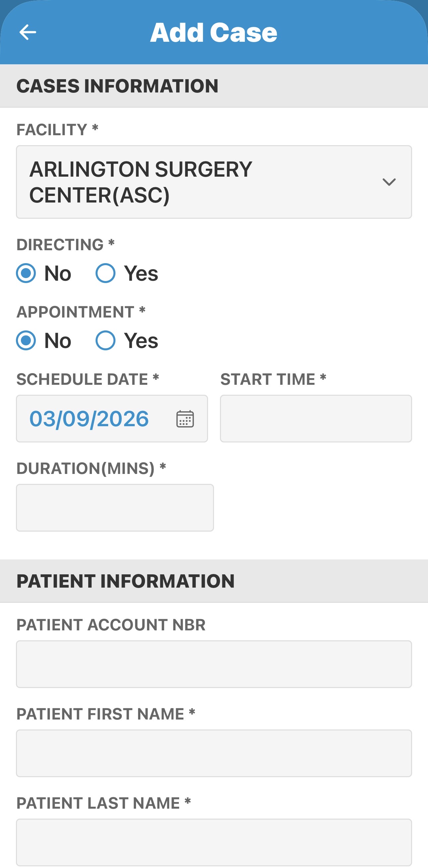Click the Facility field label
Viewport: 428px width, 868px height.
tap(52, 130)
